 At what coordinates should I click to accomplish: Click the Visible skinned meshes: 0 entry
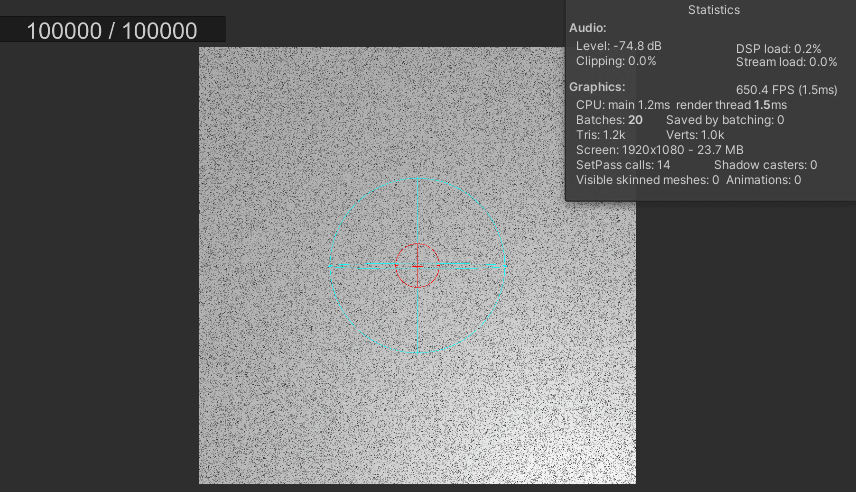pyautogui.click(x=647, y=180)
